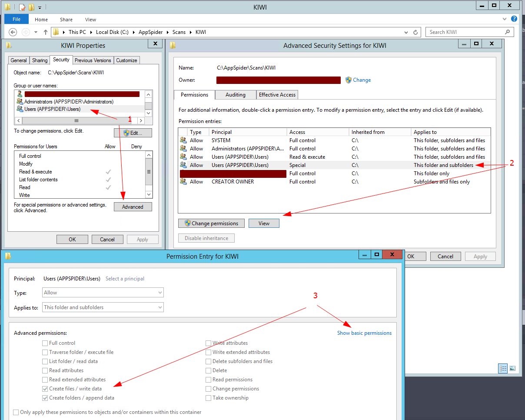Expand the Scans breadcrumb arrow

(x=190, y=32)
